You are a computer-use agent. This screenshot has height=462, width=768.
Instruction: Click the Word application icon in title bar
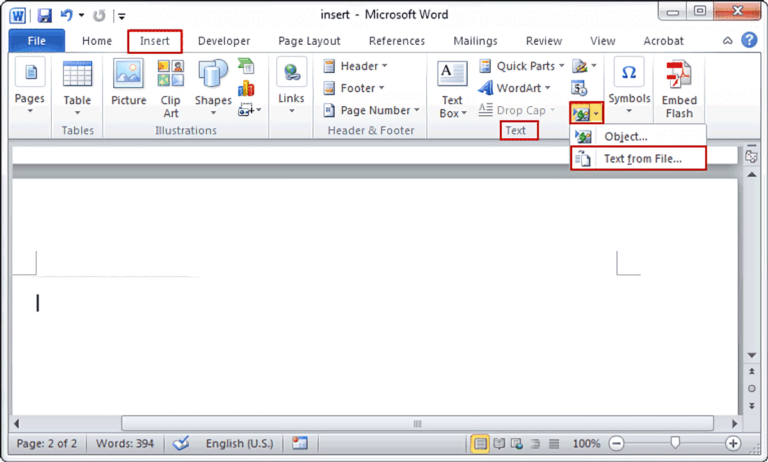(x=18, y=16)
